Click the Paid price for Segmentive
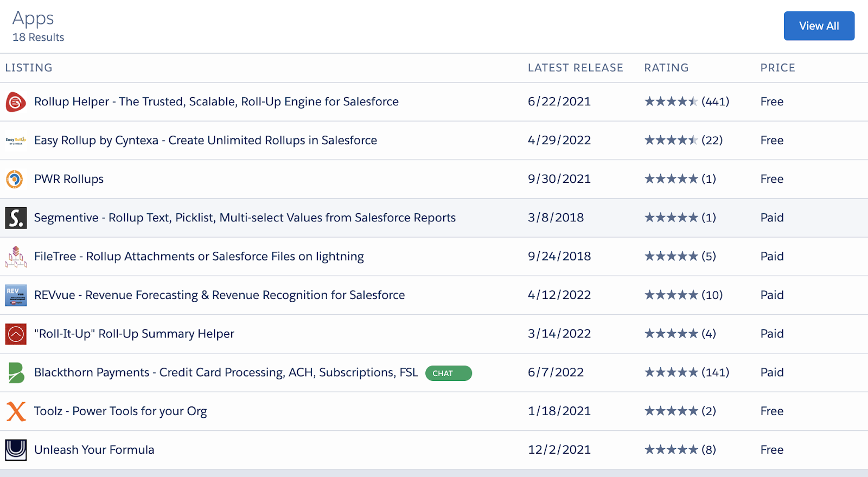The width and height of the screenshot is (868, 477). (772, 218)
